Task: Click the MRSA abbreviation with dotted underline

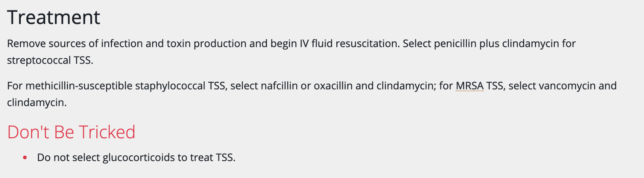Action: [x=469, y=86]
